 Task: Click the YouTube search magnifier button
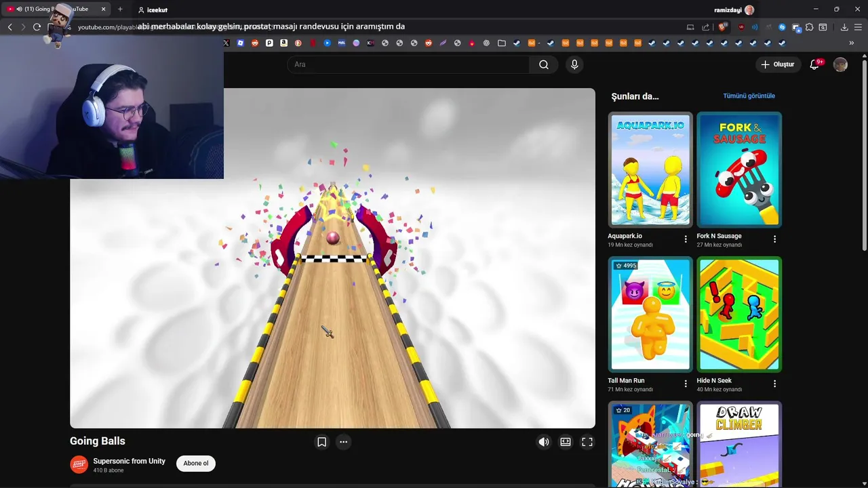coord(544,64)
